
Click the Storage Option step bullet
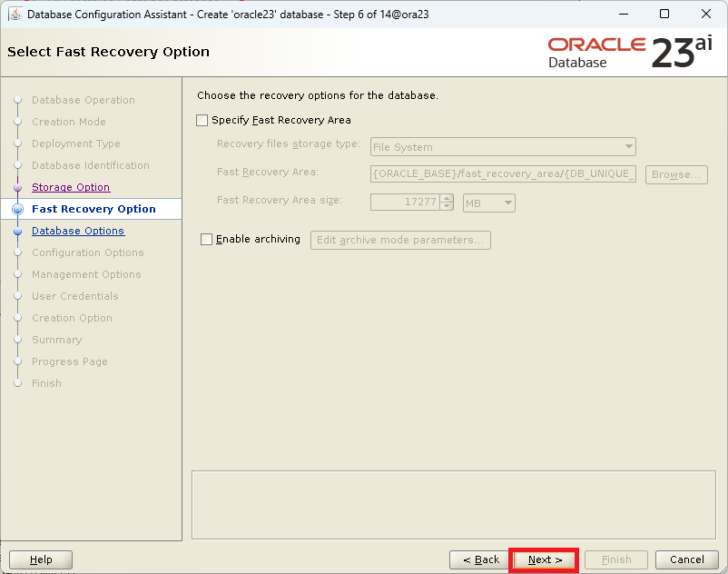[17, 188]
